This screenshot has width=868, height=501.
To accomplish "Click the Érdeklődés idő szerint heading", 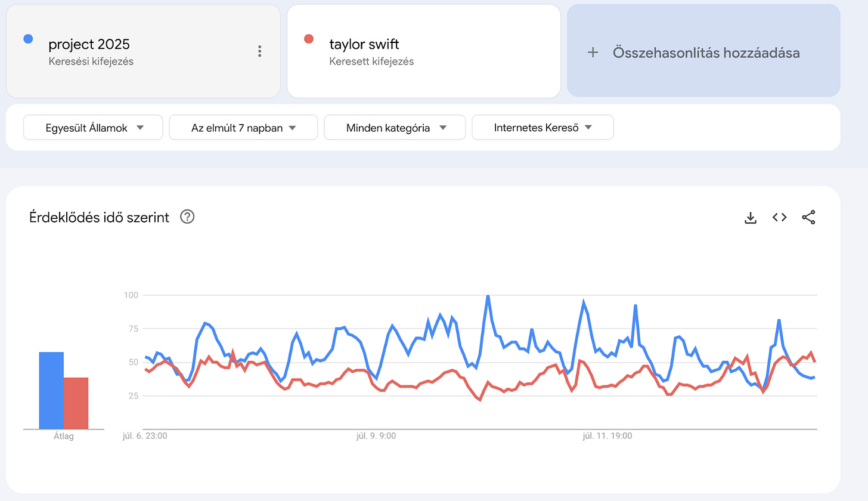I will coord(99,218).
